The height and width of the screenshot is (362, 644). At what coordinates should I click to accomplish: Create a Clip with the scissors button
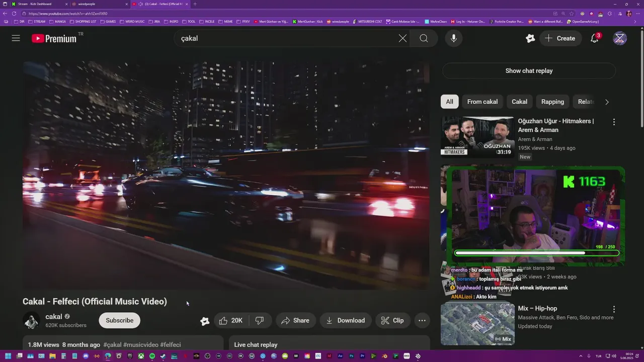pyautogui.click(x=392, y=320)
